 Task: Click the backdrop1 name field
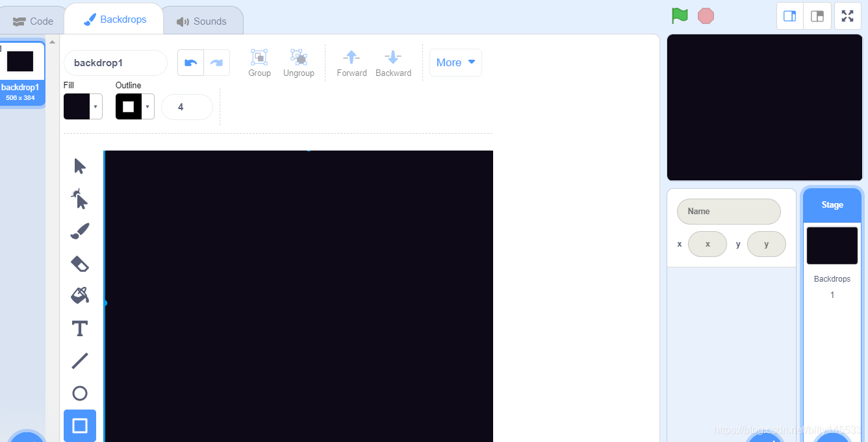[x=116, y=63]
